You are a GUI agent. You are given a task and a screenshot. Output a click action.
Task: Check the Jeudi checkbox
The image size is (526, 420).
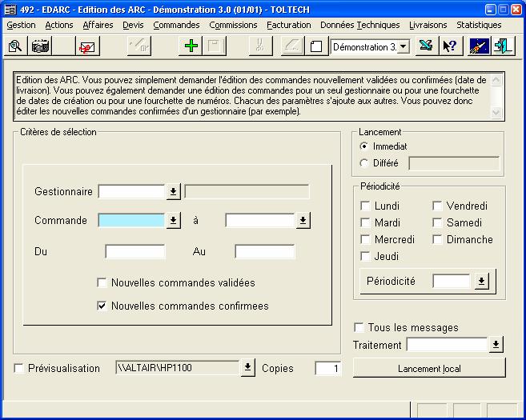click(x=365, y=256)
